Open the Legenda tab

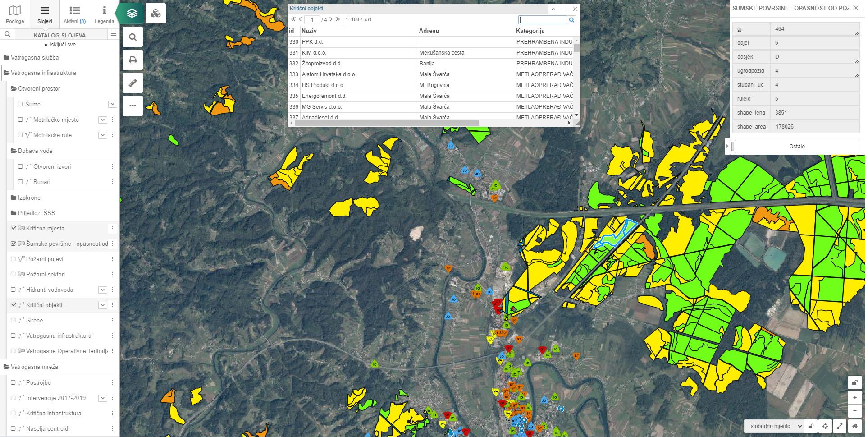[x=104, y=14]
